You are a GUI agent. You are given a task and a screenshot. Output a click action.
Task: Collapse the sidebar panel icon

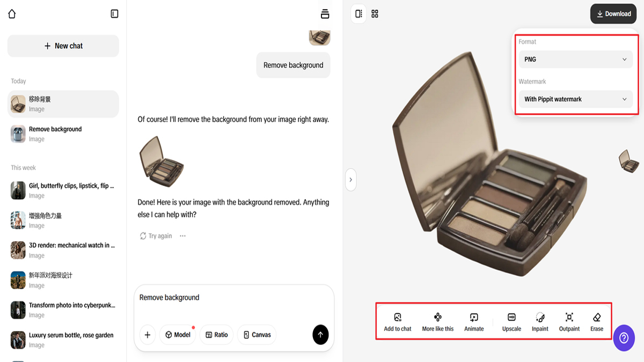tap(114, 14)
